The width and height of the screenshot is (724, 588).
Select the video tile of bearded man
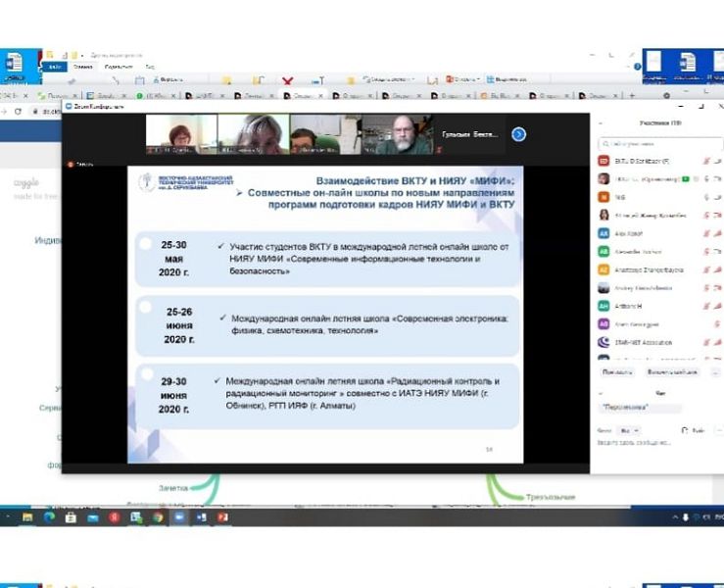coord(398,134)
